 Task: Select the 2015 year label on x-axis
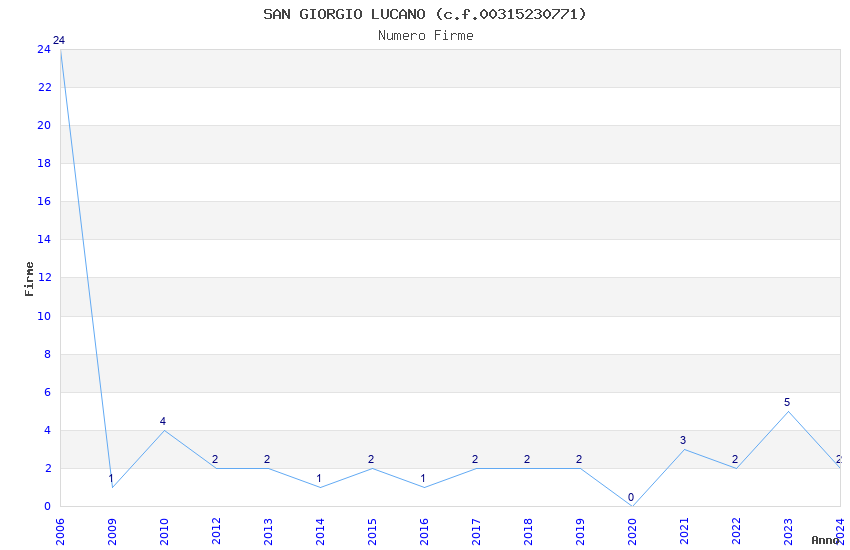click(x=372, y=532)
